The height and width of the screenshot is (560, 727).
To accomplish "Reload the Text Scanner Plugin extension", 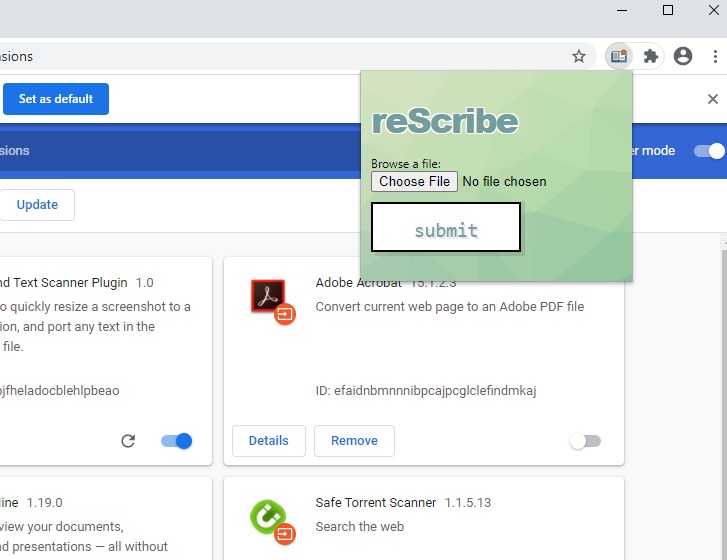I will 128,441.
